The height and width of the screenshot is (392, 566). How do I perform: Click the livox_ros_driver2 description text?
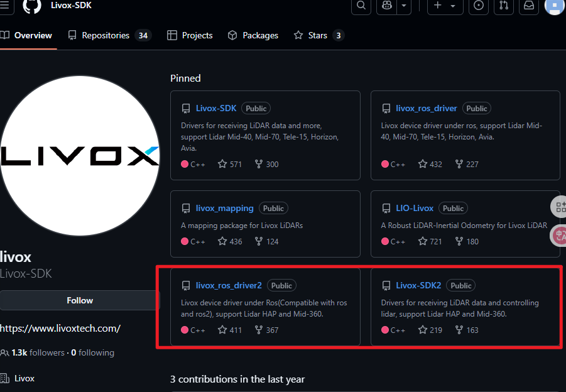click(264, 308)
